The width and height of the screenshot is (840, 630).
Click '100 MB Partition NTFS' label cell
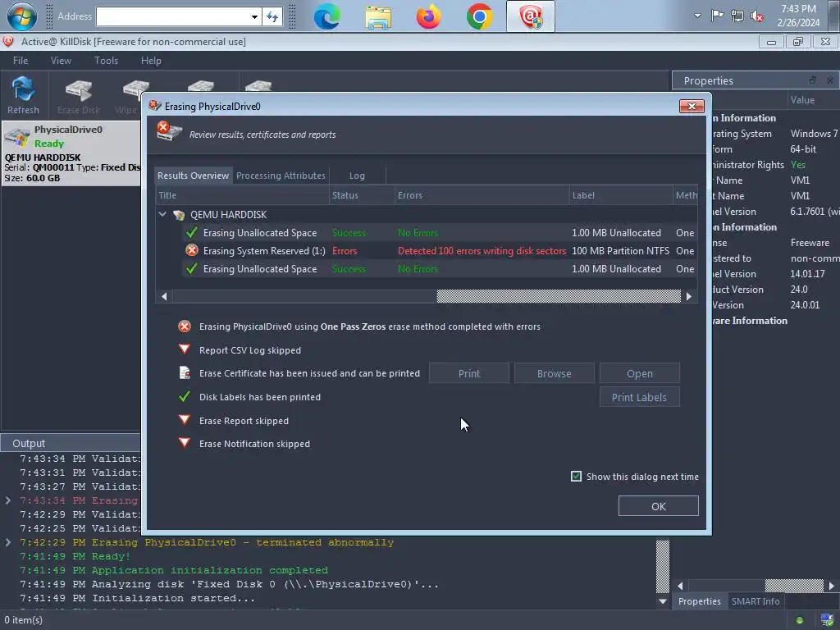(620, 251)
